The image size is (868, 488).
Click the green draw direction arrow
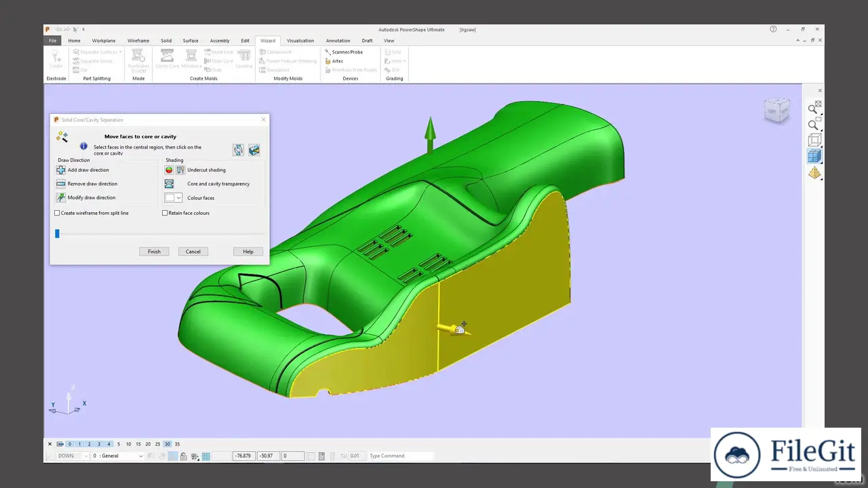tap(430, 136)
